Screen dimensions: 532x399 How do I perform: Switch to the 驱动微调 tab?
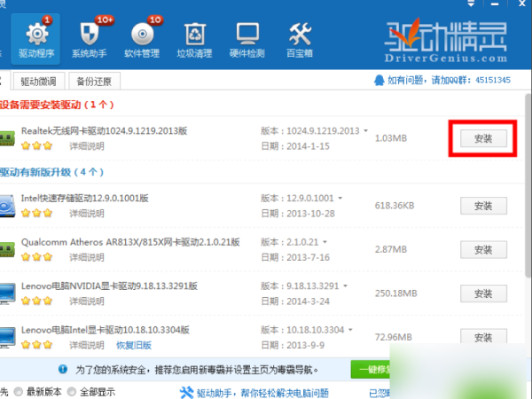38,81
